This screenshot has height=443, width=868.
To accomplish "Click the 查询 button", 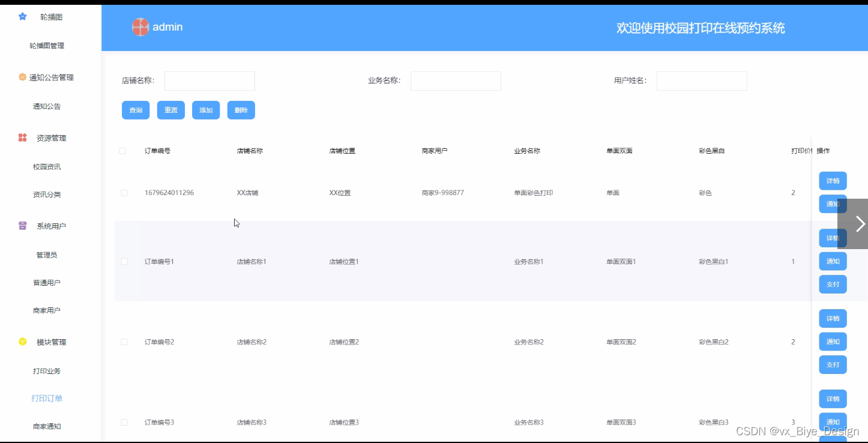I will [136, 110].
